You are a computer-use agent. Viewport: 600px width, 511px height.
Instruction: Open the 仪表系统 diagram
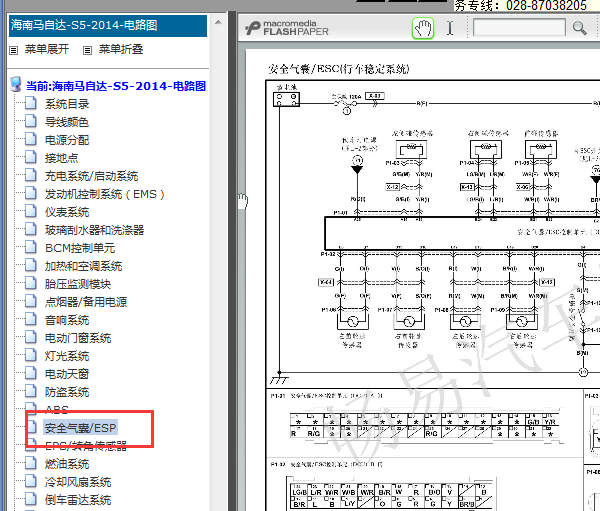[67, 212]
